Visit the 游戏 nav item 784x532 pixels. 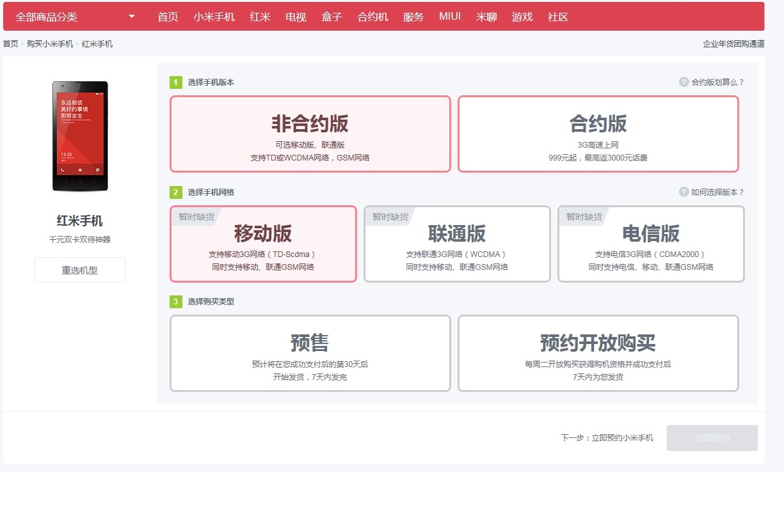pyautogui.click(x=522, y=17)
